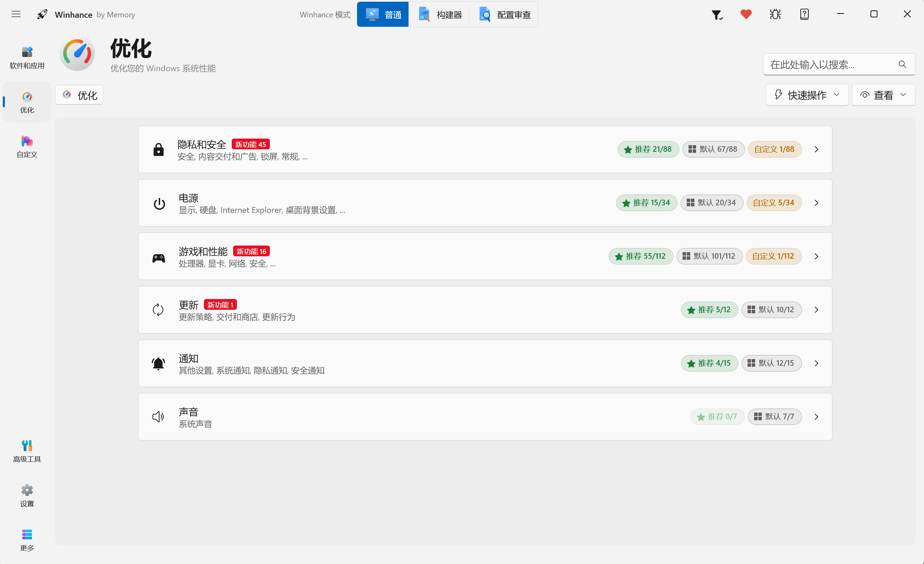
Task: Toggle 默认 20/34 badge on 电源
Action: click(x=711, y=203)
